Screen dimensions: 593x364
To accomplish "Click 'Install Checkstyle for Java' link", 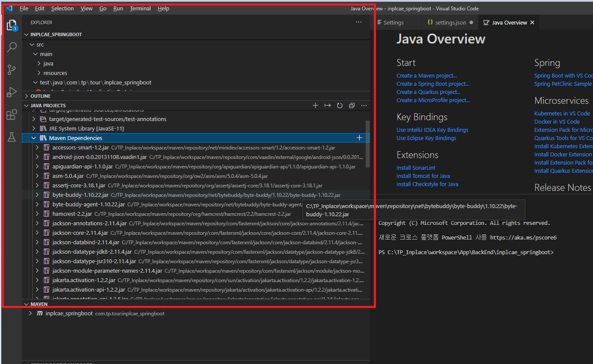I will pyautogui.click(x=427, y=184).
